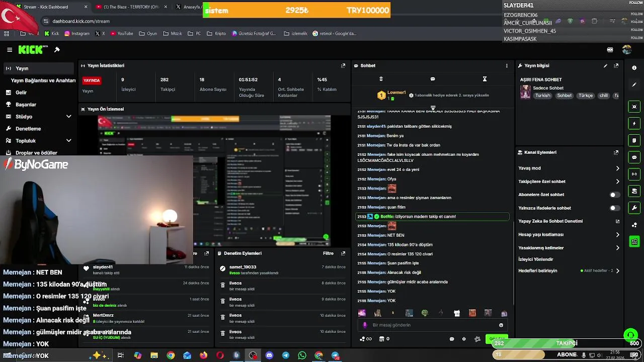
Task: Toggle the stream preview icon in right rail
Action: (634, 107)
